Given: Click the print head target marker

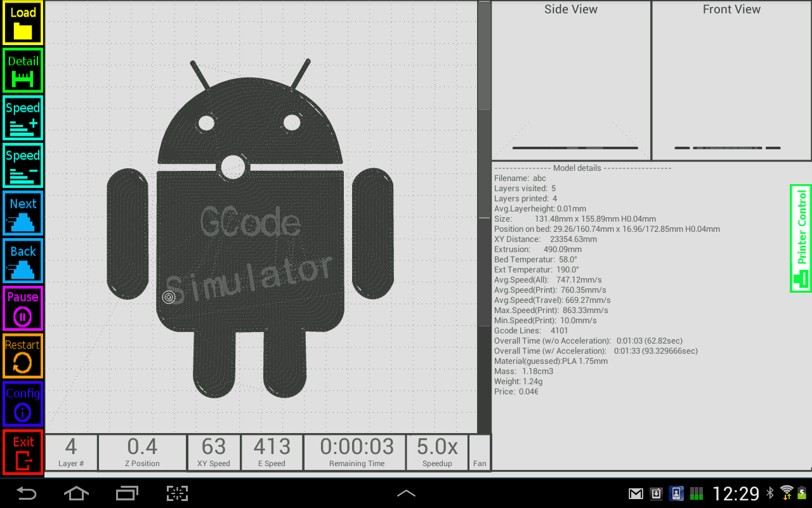Looking at the screenshot, I should coord(168,297).
